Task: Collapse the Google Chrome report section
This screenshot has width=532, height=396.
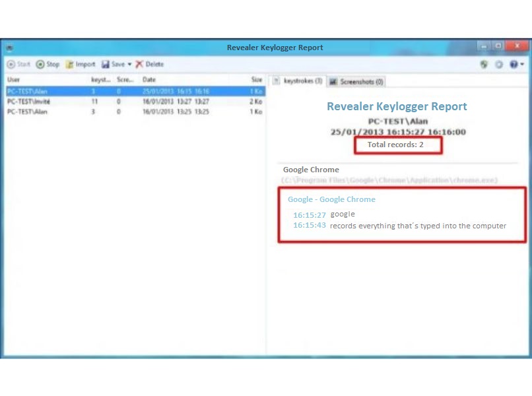Action: (x=310, y=170)
